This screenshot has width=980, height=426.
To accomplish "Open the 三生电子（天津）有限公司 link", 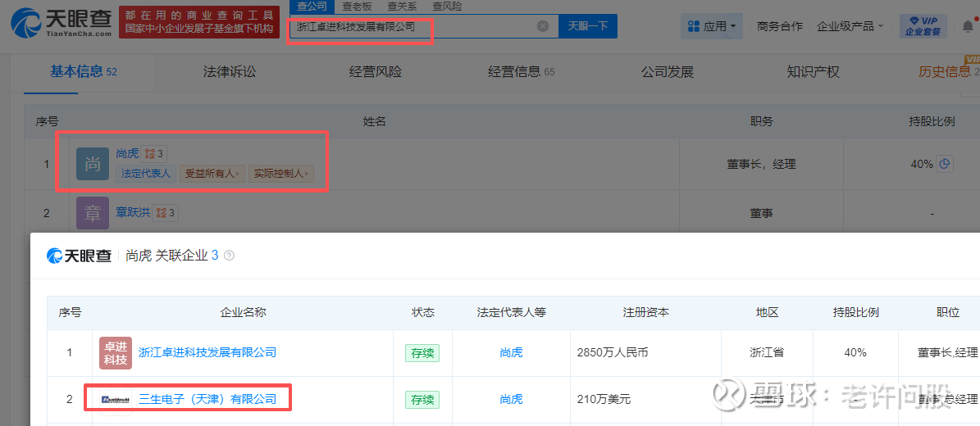I will coord(207,398).
